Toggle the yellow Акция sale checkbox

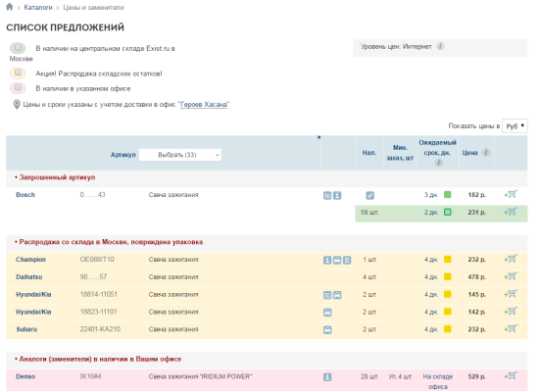[x=18, y=73]
